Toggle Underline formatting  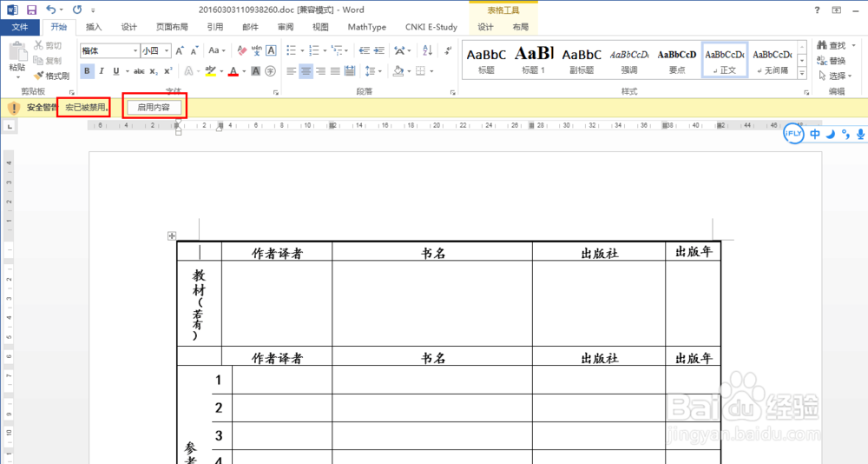coord(115,71)
